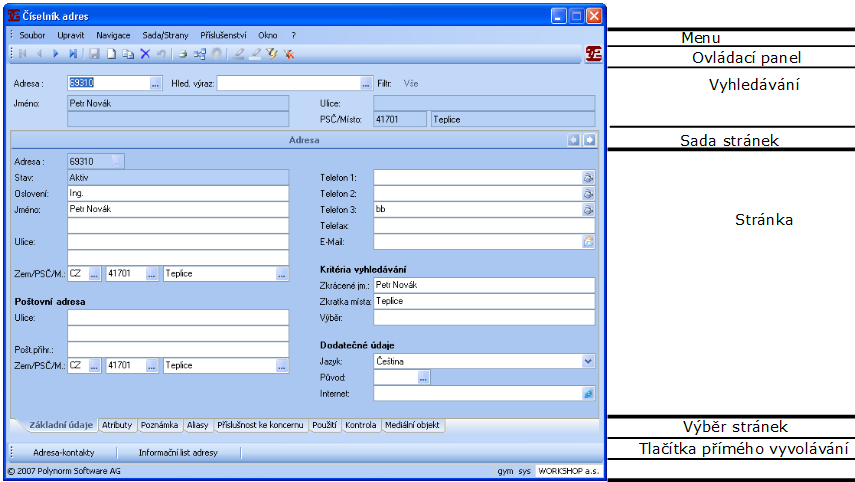
Task: Open lookup button of Hled. výraz field
Action: coord(366,84)
